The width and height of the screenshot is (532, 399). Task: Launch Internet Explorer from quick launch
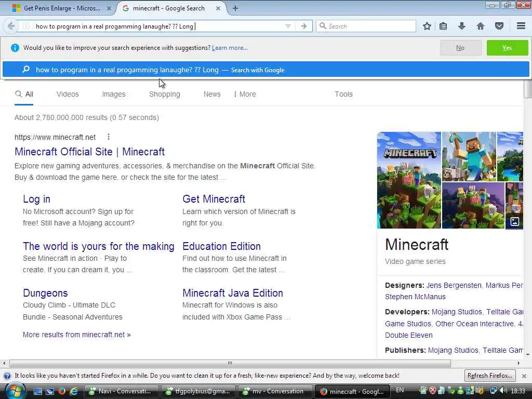click(x=74, y=391)
